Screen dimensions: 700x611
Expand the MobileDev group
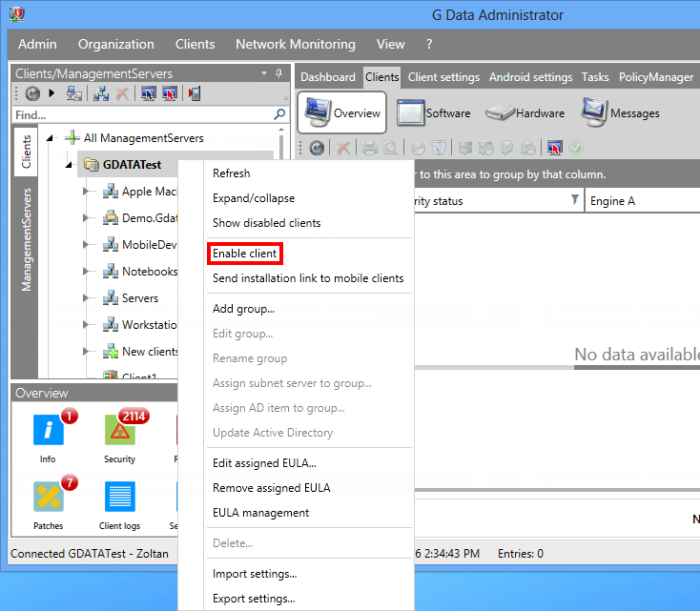tap(85, 245)
